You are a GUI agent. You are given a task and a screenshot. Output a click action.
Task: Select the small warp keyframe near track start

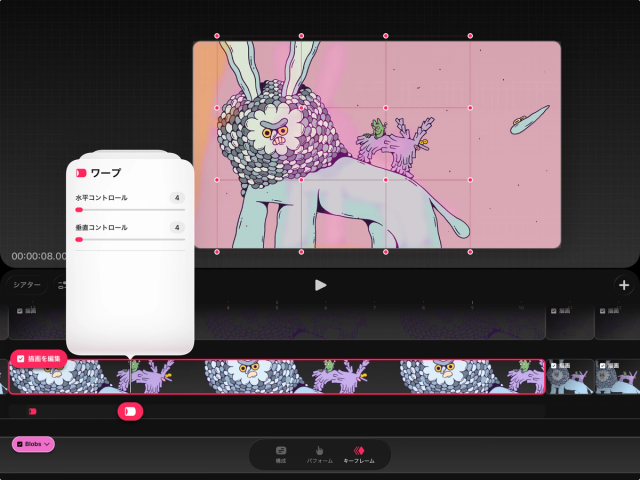tap(33, 411)
